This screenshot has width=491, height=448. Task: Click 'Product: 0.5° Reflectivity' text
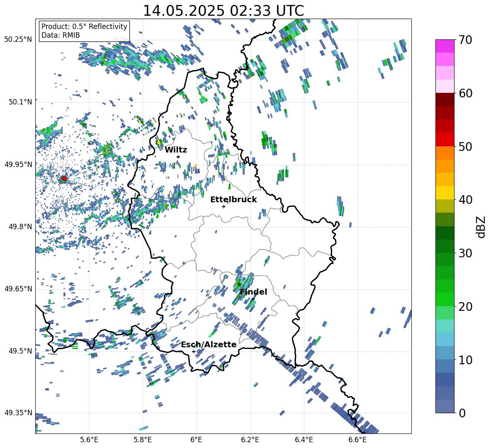[x=84, y=27]
